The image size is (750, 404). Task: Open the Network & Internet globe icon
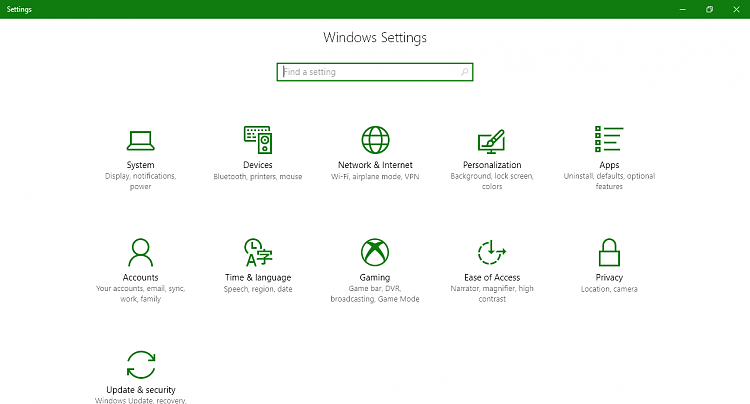coord(375,140)
